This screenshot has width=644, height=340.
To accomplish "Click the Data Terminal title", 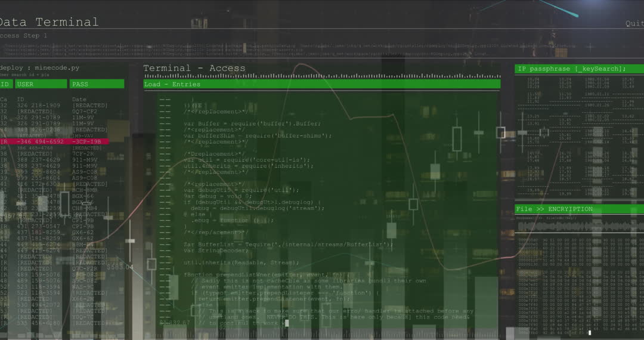I will 49,23.
